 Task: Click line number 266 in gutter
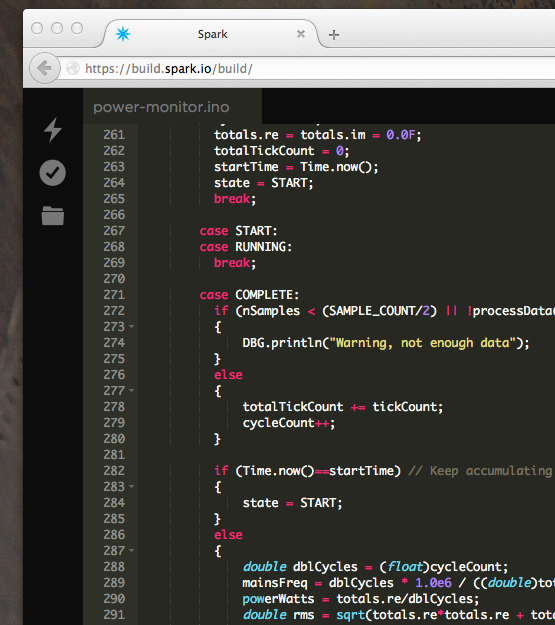(x=114, y=214)
